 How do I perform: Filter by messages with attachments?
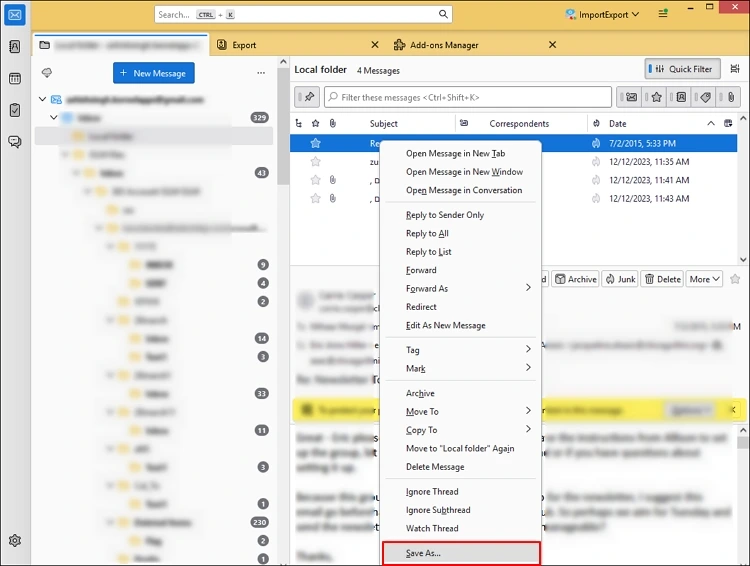click(x=730, y=97)
